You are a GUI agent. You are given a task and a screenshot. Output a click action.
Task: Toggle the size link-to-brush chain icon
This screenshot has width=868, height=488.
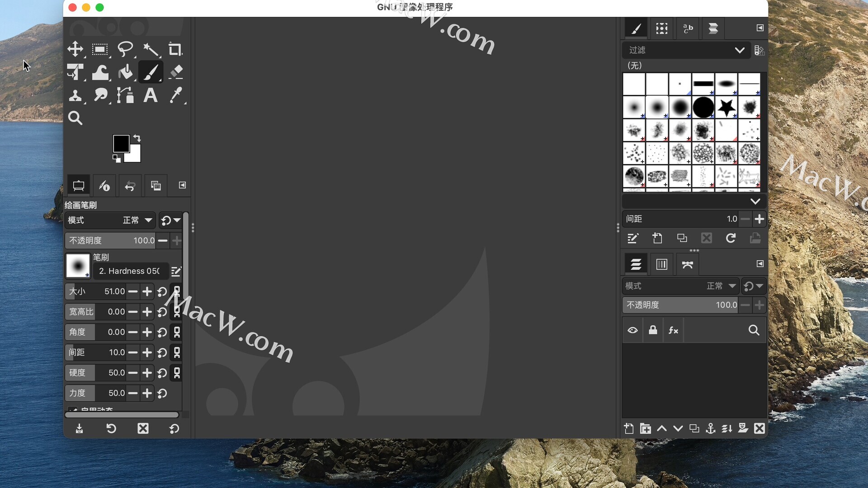coord(177,291)
